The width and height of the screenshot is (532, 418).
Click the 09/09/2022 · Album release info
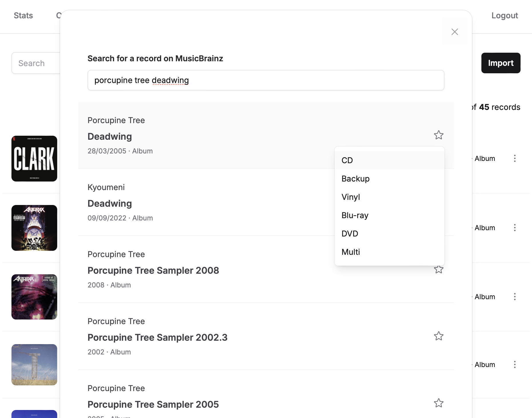pos(120,218)
